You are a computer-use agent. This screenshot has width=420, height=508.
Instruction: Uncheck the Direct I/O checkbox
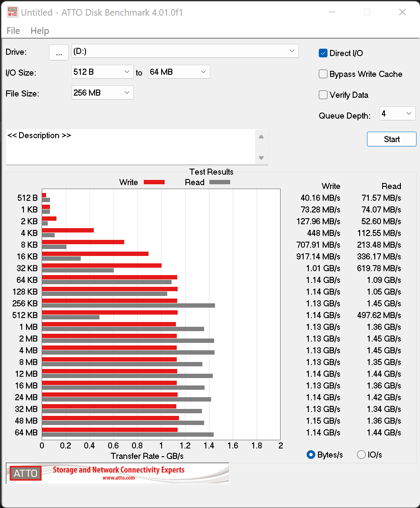tap(323, 53)
